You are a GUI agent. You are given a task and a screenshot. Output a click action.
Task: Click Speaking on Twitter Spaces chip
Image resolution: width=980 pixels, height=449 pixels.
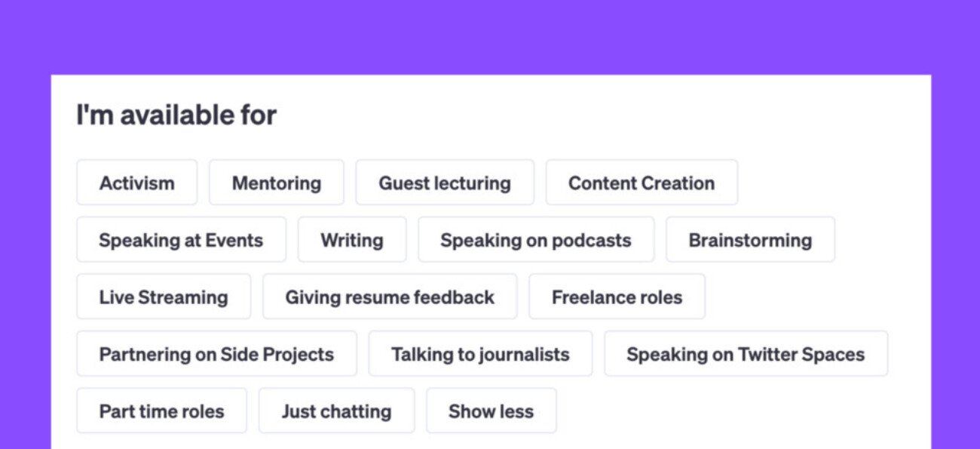point(745,354)
